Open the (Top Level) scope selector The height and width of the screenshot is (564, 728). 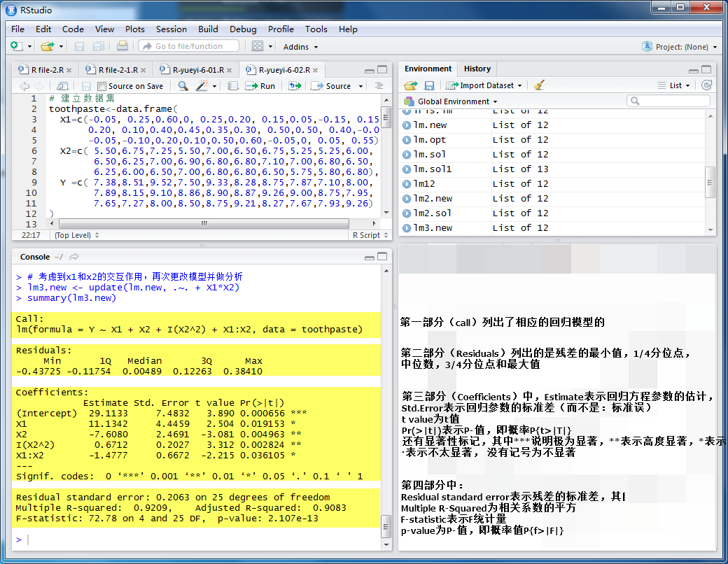76,235
